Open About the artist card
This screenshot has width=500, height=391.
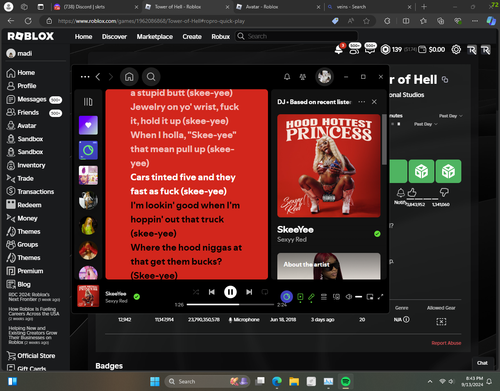point(329,266)
